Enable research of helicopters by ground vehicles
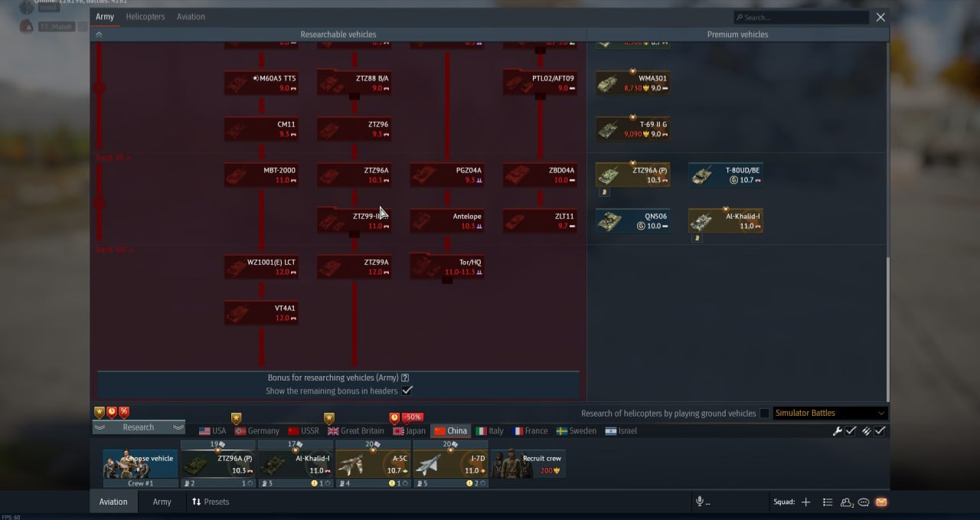 pyautogui.click(x=764, y=414)
